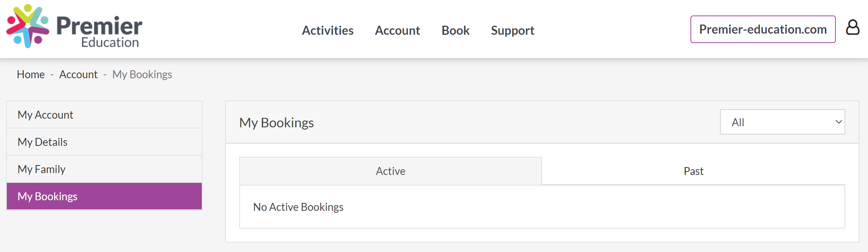Screen dimensions: 868x252
Task: Open the Support menu
Action: (513, 30)
